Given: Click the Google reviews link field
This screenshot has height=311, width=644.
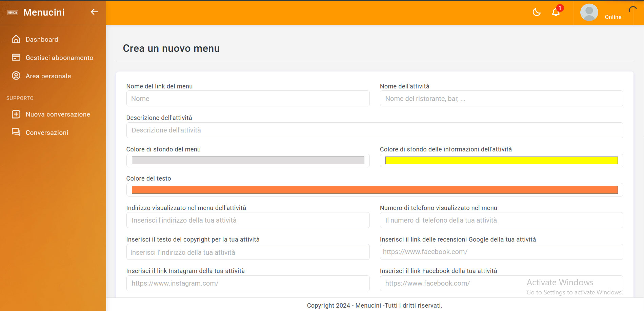Looking at the screenshot, I should click(501, 252).
